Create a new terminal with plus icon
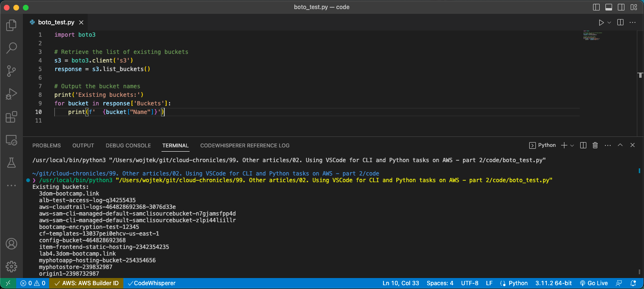 click(564, 145)
